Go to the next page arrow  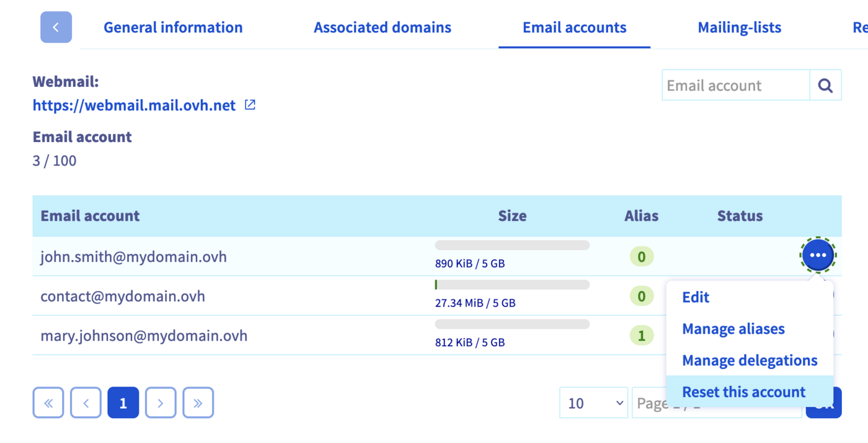tap(161, 403)
